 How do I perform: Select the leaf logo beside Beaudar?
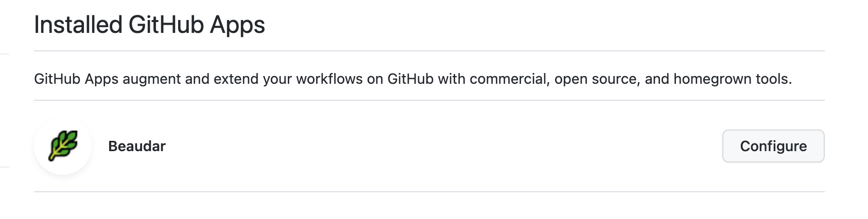[64, 147]
